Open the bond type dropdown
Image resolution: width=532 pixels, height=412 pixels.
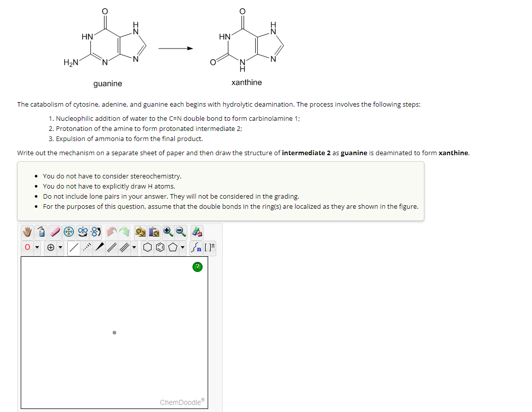[133, 247]
